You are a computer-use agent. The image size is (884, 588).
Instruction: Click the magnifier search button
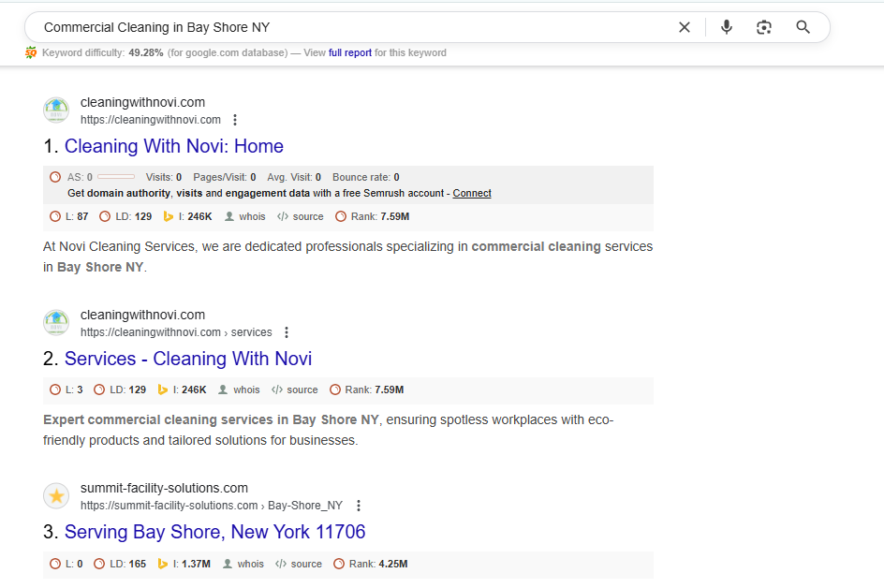pos(803,27)
